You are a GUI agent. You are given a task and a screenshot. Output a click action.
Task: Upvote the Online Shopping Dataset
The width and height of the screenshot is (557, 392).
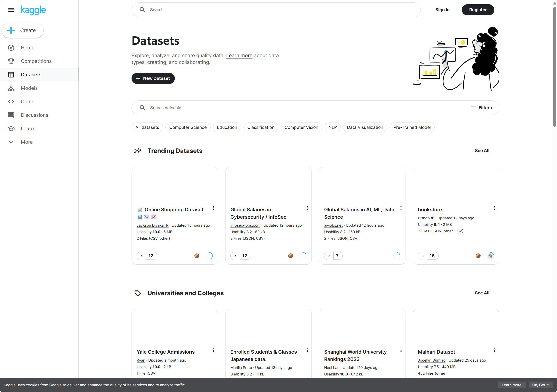coord(142,256)
